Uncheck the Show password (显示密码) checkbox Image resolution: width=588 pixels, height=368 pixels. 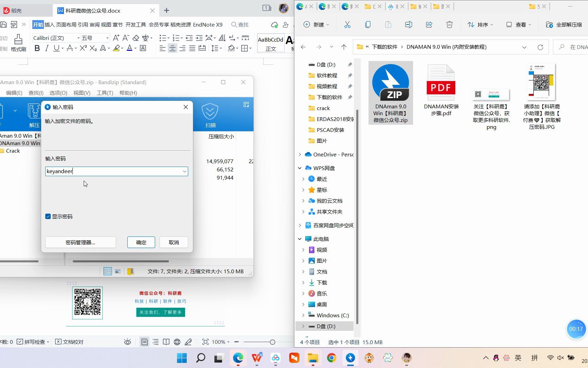[x=48, y=216]
